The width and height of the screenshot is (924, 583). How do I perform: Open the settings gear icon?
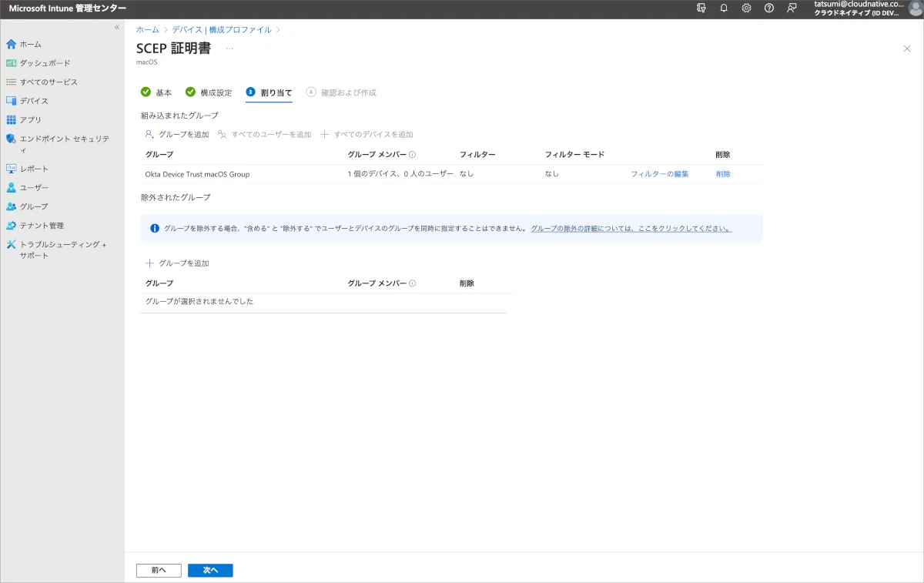746,8
